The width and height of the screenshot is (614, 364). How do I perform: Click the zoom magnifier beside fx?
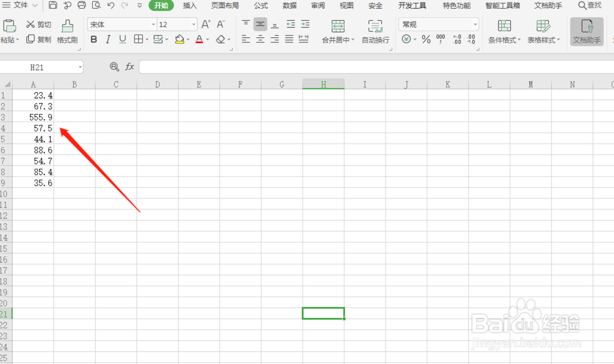pyautogui.click(x=114, y=66)
